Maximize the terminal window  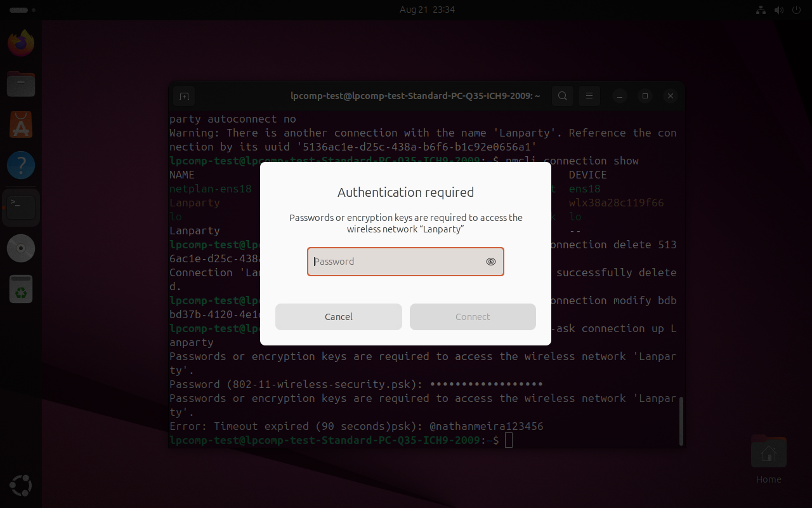[645, 97]
